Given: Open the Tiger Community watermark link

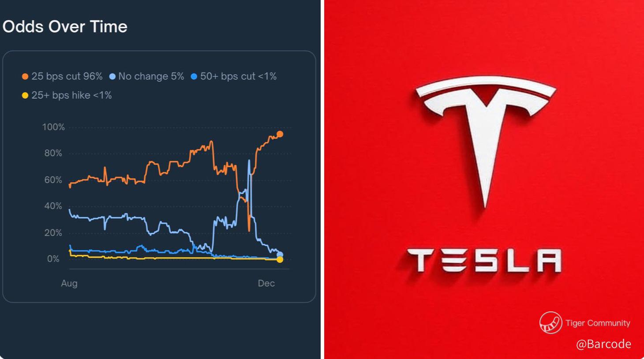Looking at the screenshot, I should click(x=585, y=322).
